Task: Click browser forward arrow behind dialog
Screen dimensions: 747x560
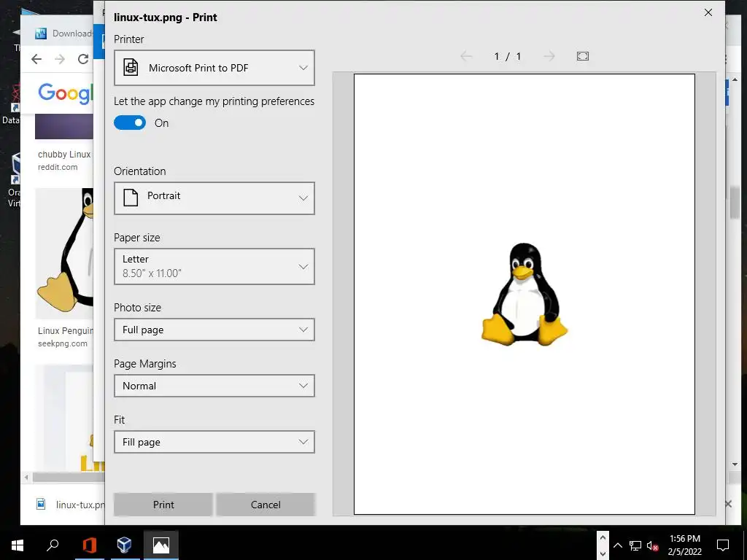Action: coord(60,59)
